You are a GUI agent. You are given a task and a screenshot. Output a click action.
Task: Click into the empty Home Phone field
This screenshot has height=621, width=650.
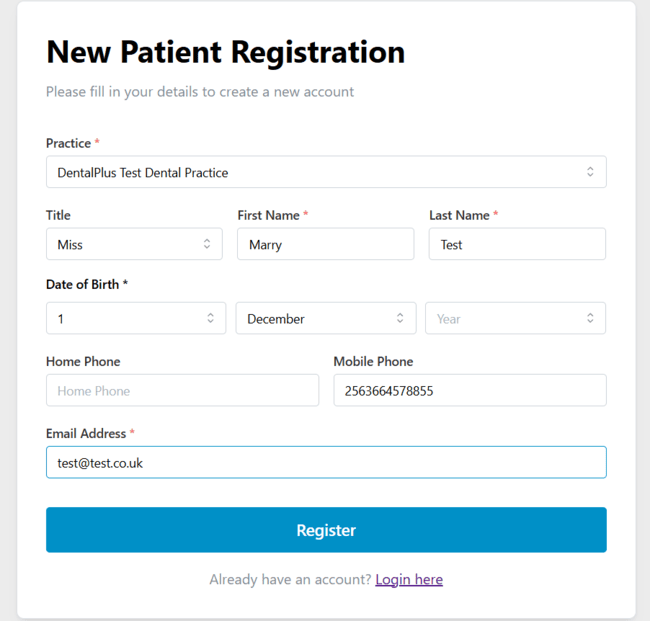tap(182, 391)
